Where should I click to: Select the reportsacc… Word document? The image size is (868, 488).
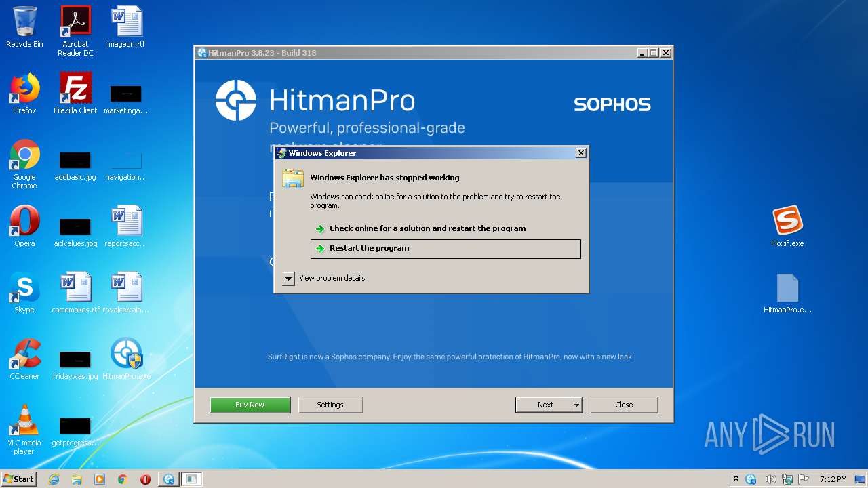[x=126, y=226]
